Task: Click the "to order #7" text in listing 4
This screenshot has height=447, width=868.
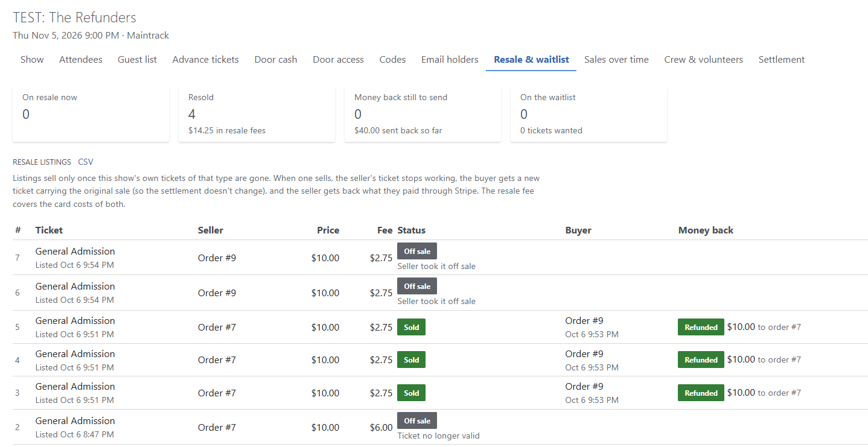Action: (x=779, y=360)
